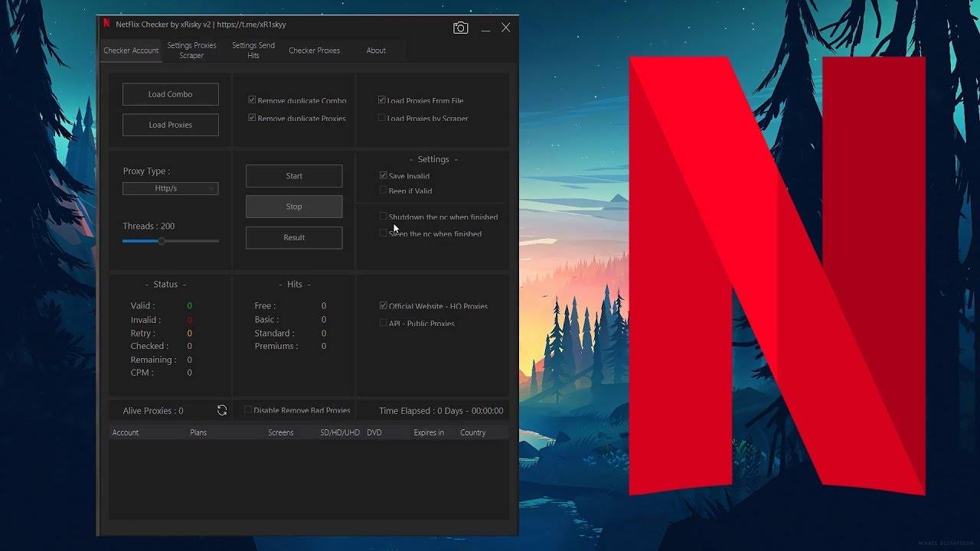Uncheck Load Proxies From File

coord(381,99)
